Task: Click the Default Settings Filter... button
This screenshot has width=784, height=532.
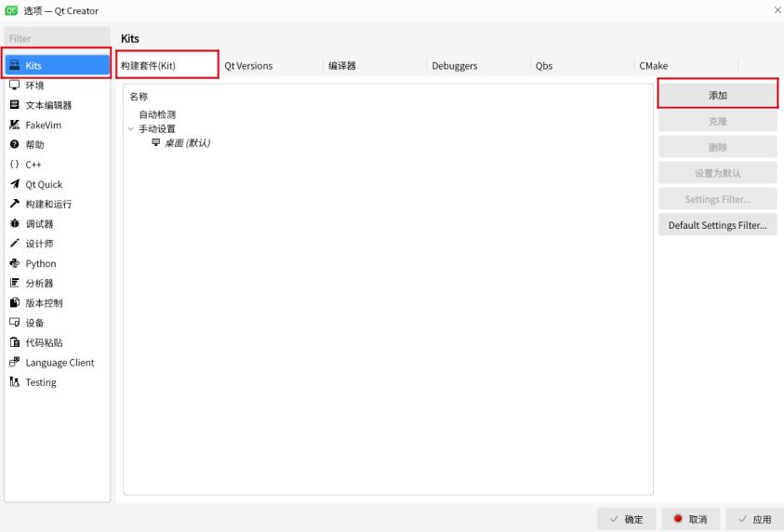Action: point(717,225)
